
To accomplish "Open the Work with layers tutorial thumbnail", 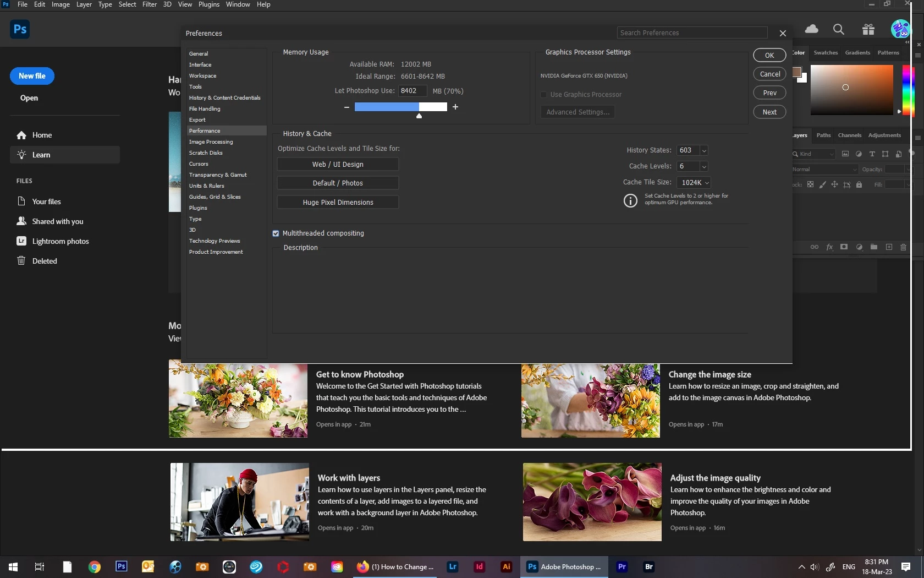I will [240, 502].
